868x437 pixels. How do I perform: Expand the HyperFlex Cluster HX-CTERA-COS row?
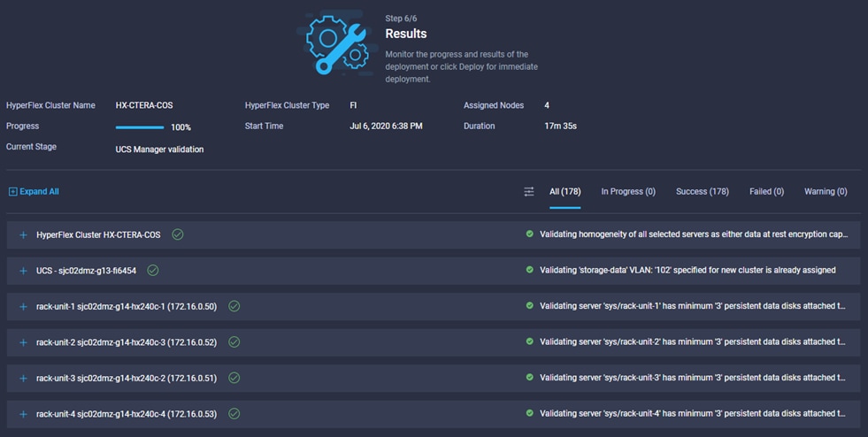click(23, 235)
